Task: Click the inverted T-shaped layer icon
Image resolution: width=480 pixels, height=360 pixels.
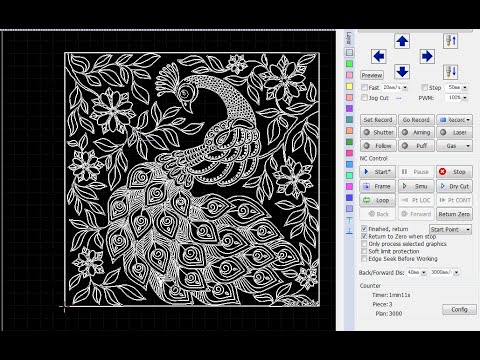Action: click(x=349, y=231)
